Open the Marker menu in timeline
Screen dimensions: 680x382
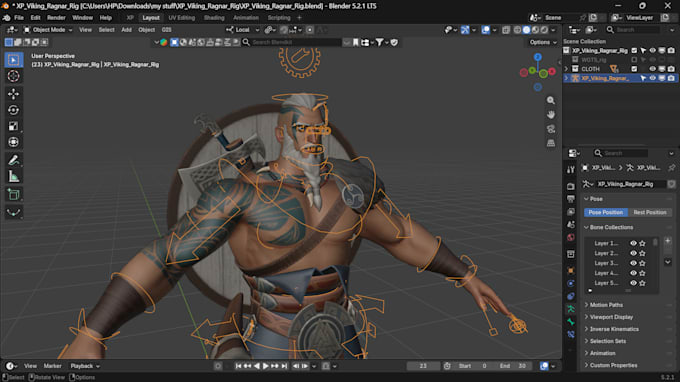coord(52,366)
